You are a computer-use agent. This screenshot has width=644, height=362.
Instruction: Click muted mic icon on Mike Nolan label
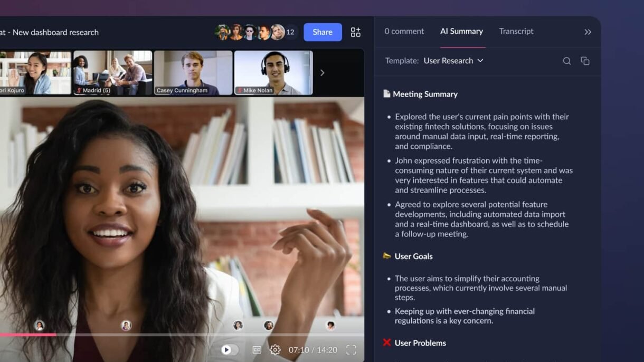click(240, 90)
